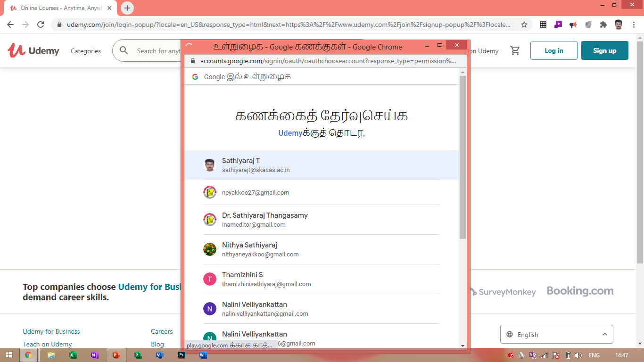Image resolution: width=644 pixels, height=362 pixels.
Task: Open the Action Center flag icon
Action: [556, 355]
